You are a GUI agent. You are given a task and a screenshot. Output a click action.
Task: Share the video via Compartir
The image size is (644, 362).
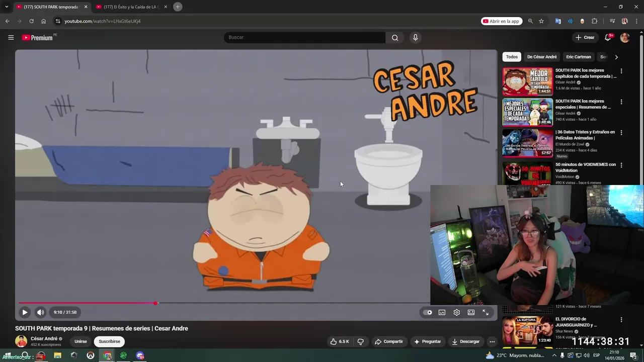point(389,341)
